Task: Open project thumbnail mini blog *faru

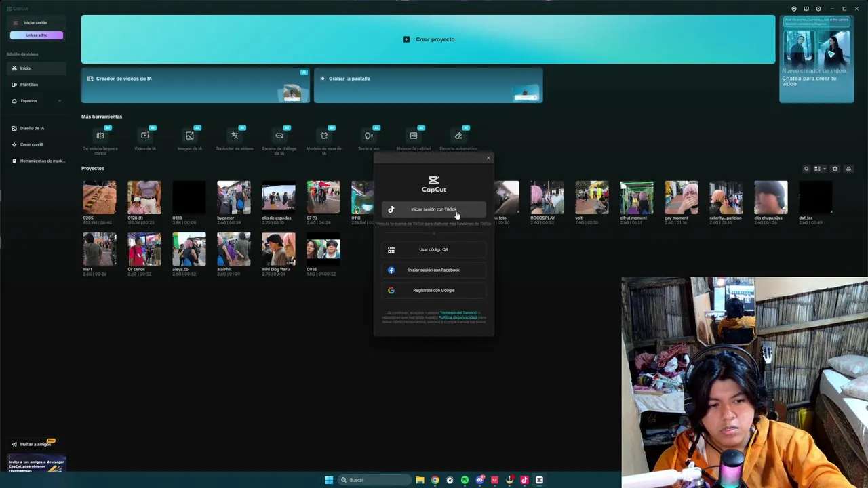Action: 279,249
